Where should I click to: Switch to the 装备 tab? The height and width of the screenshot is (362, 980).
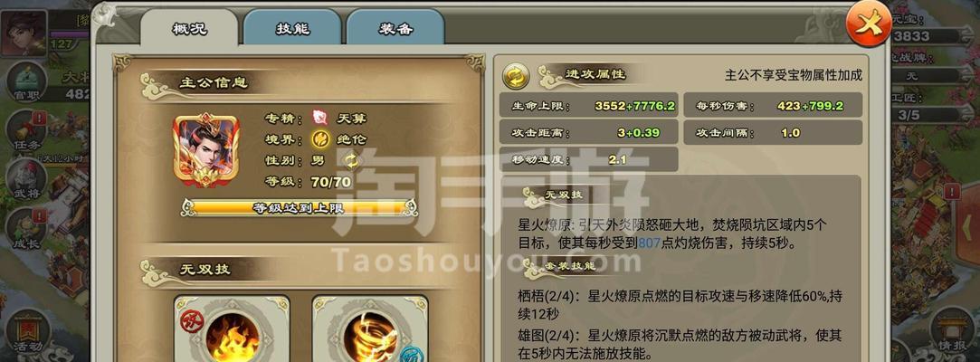[395, 28]
